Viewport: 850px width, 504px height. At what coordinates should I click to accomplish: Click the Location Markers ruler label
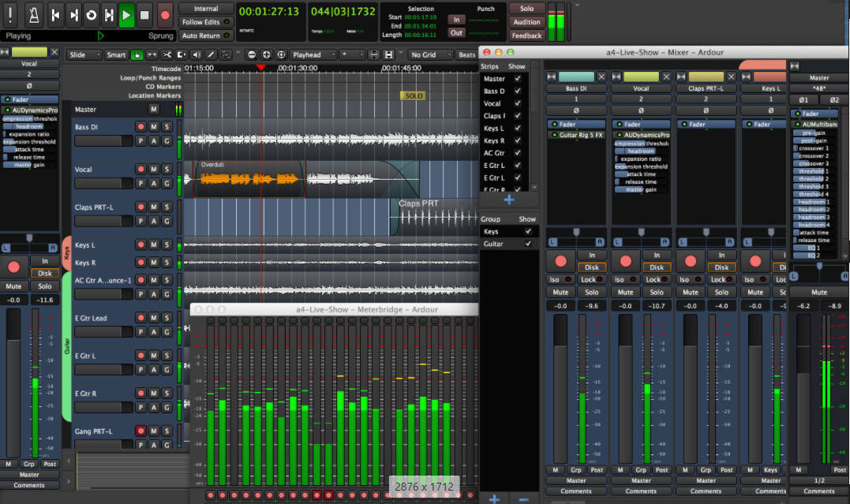(155, 95)
